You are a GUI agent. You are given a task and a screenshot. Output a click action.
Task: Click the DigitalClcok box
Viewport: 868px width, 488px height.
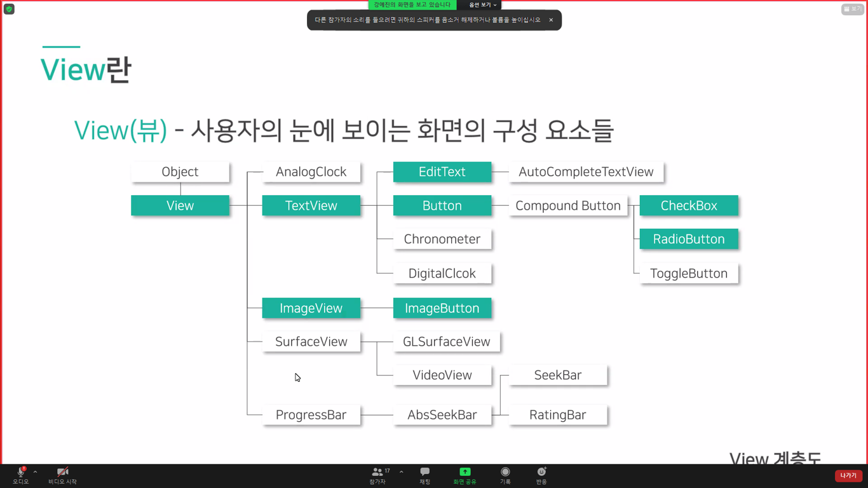(x=442, y=273)
